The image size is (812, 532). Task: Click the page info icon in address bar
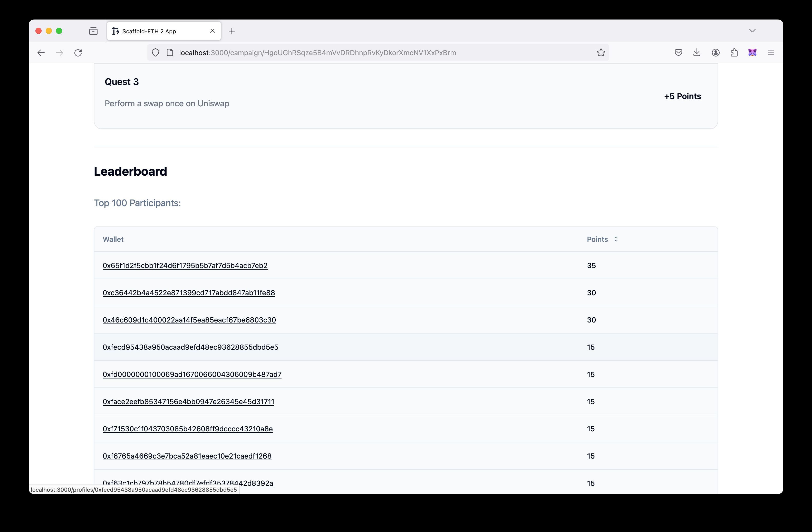(x=170, y=53)
